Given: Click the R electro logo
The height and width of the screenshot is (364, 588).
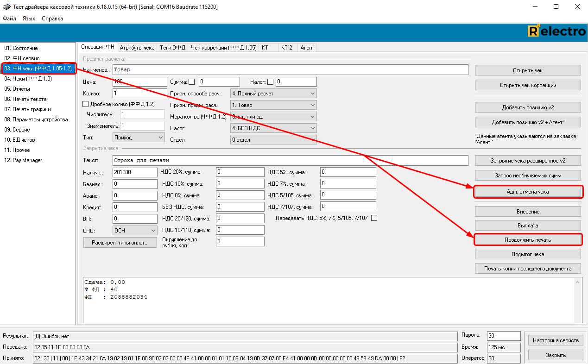Looking at the screenshot, I should point(556,31).
